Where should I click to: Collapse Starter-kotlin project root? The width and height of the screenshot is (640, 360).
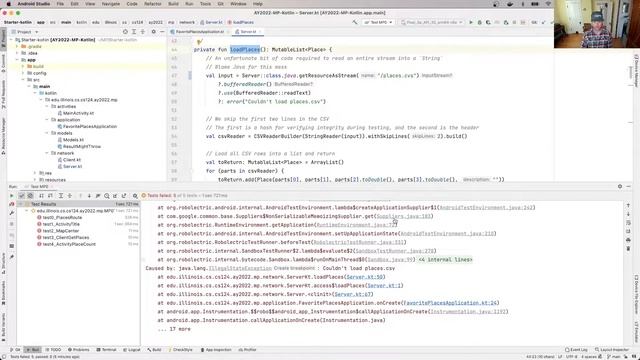[11, 40]
